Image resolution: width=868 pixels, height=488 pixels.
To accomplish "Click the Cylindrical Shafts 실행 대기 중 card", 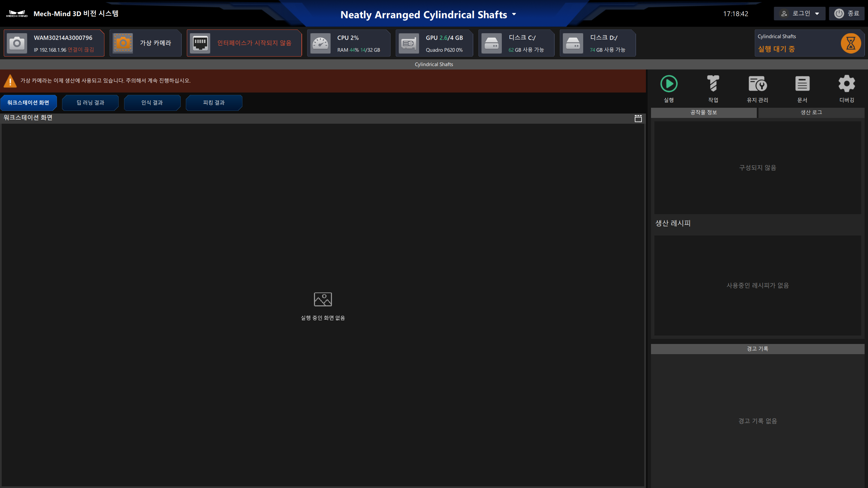I will click(809, 43).
